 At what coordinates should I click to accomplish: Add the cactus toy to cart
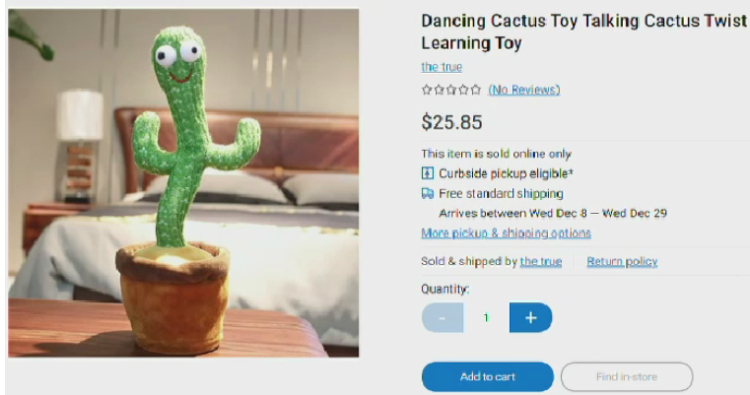(487, 377)
